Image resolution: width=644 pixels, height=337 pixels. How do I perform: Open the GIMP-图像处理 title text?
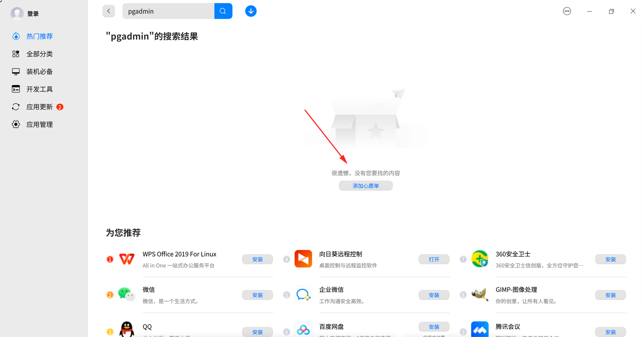516,290
